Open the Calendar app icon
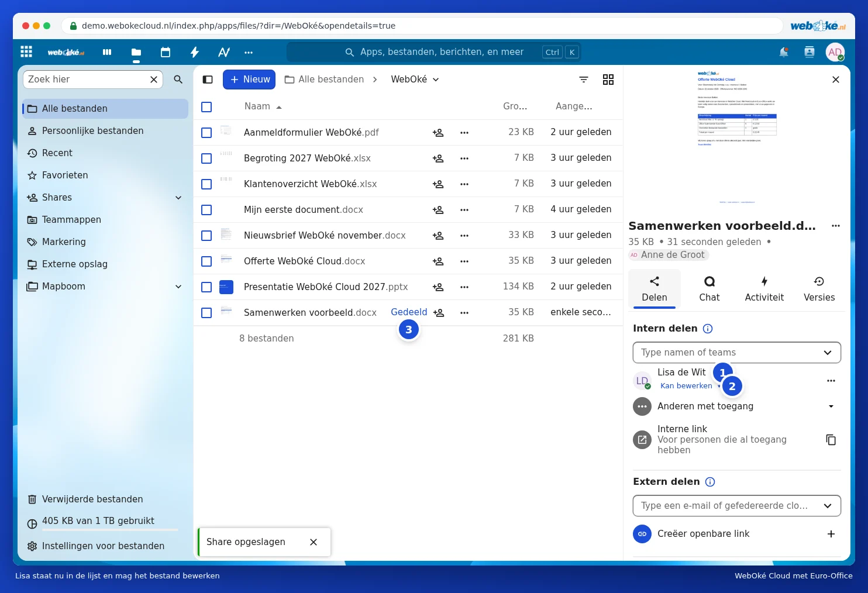This screenshot has height=593, width=868. coord(166,52)
